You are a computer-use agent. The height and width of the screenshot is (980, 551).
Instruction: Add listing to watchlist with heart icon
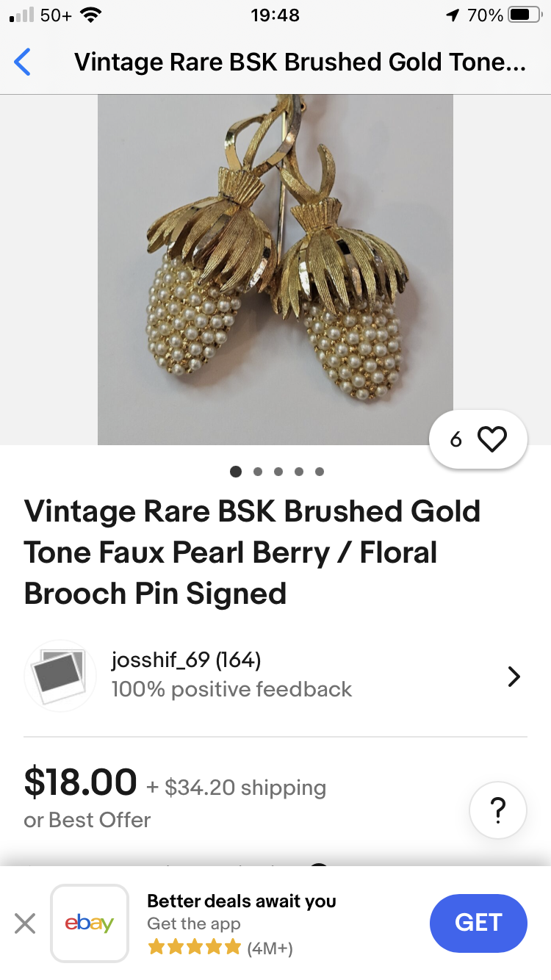tap(492, 439)
